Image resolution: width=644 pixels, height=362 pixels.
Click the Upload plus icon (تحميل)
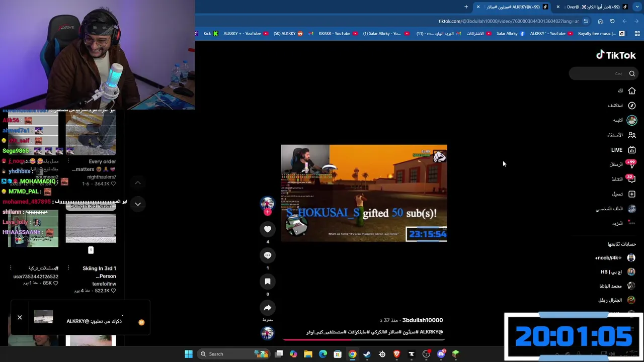tap(632, 194)
